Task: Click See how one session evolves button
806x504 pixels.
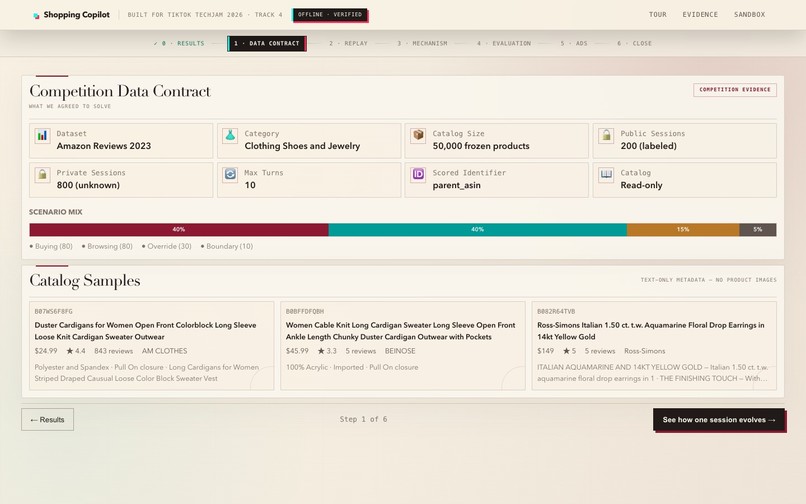Action: pyautogui.click(x=719, y=420)
